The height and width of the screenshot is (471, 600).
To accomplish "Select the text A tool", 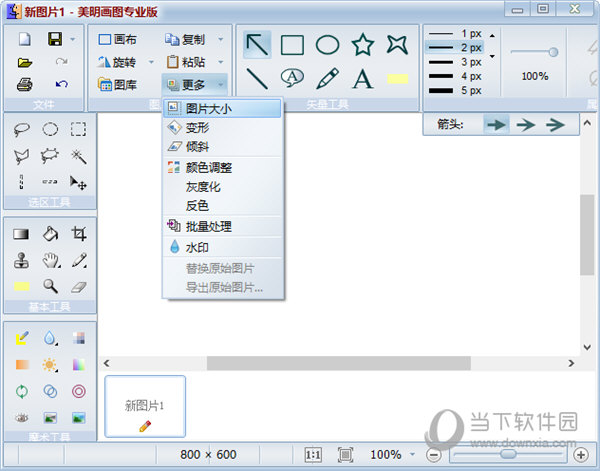I will [x=362, y=79].
